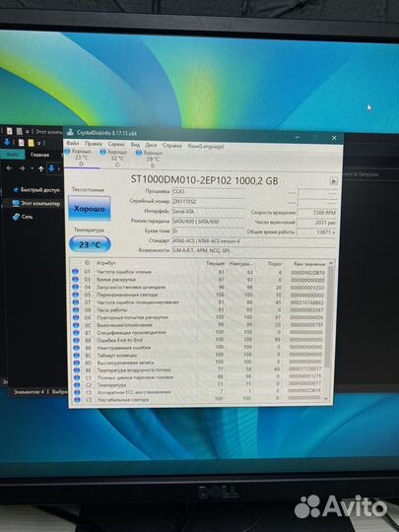The image size is (399, 532).
Task: Click the status icon of attribute BD
Action: click(77, 363)
